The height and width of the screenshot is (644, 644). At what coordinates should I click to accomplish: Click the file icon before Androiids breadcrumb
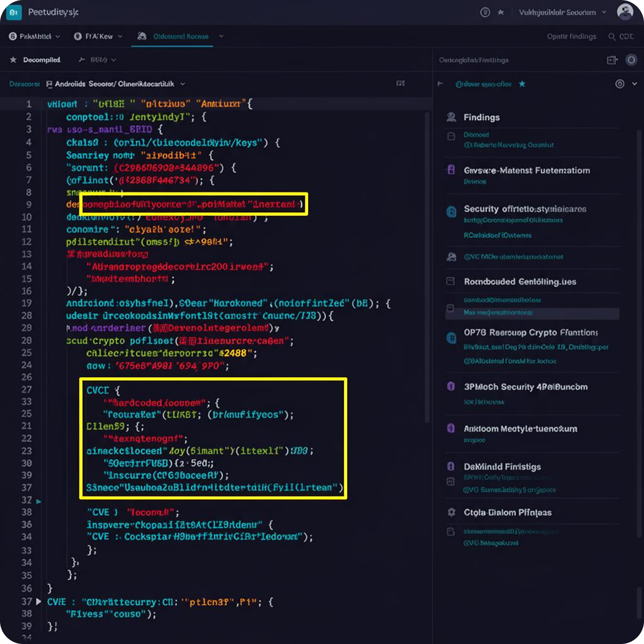tap(49, 84)
